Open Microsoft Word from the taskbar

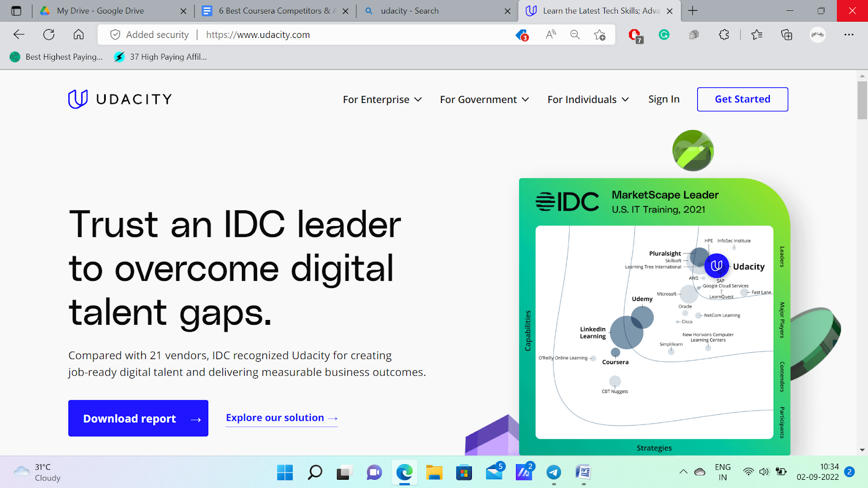583,472
